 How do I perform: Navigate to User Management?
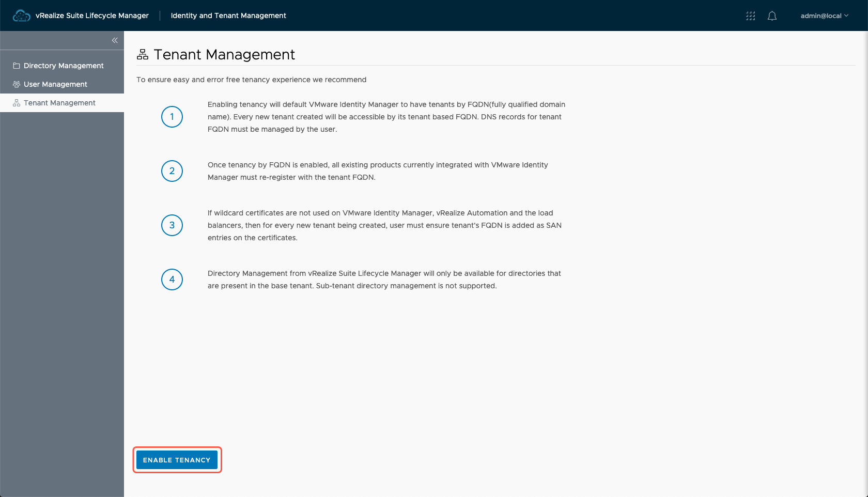pyautogui.click(x=55, y=84)
